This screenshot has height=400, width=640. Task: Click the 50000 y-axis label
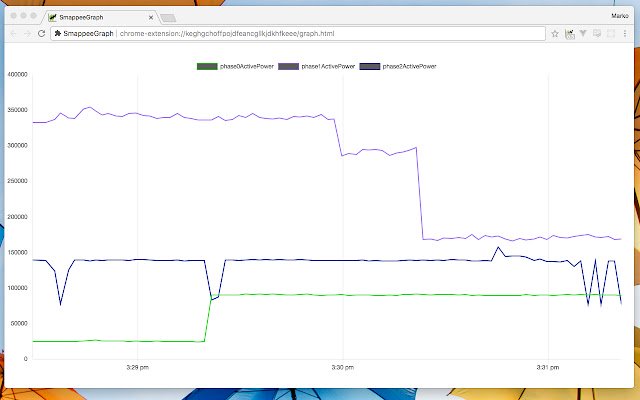[19, 323]
